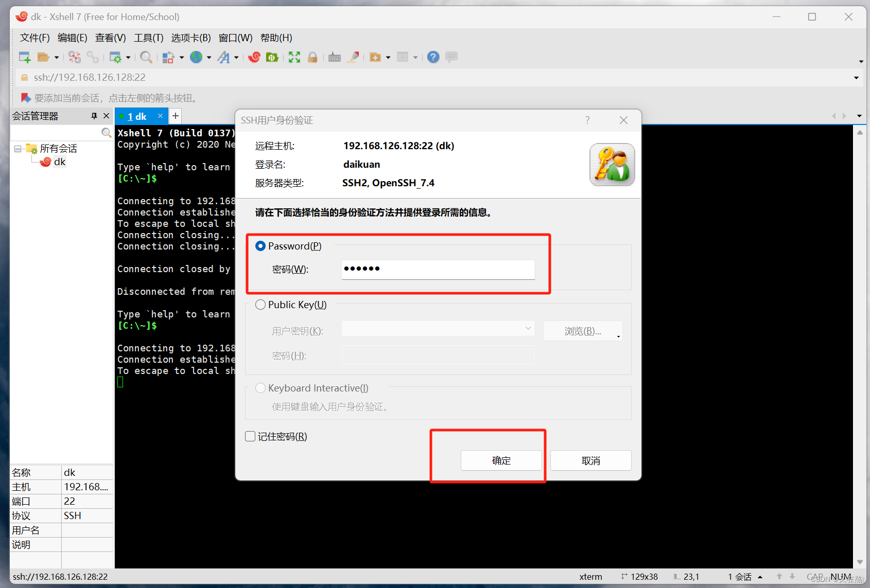Expand the address bar history dropdown

tap(856, 78)
